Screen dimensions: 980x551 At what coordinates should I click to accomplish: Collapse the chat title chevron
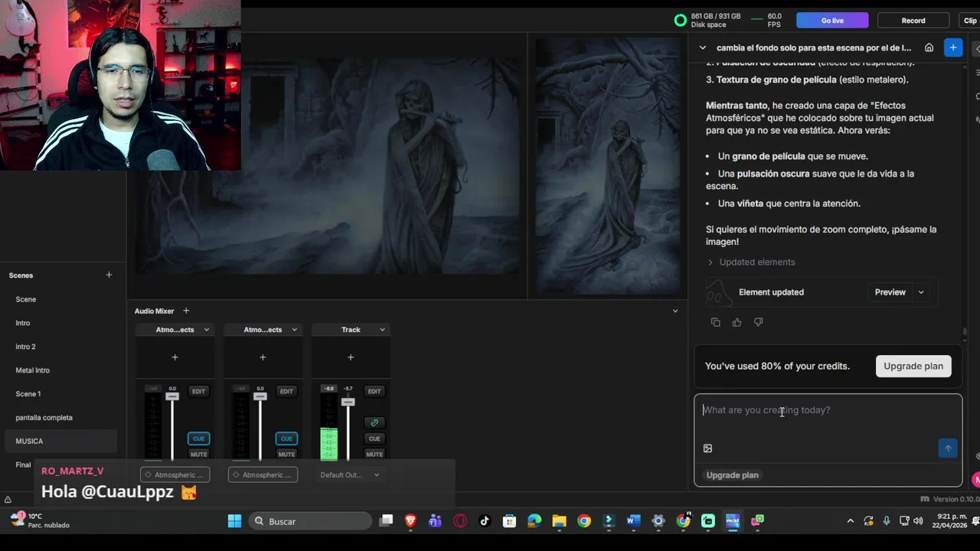[702, 47]
